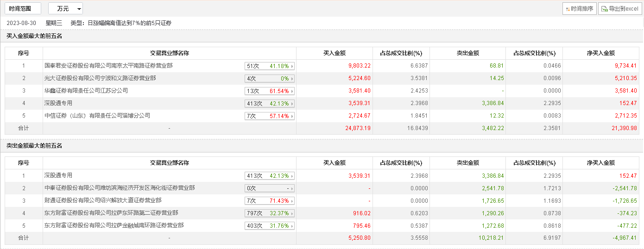This screenshot has width=644, height=249.
Task: Open 光大证券宁波和义路营业部 link
Action: pos(100,78)
